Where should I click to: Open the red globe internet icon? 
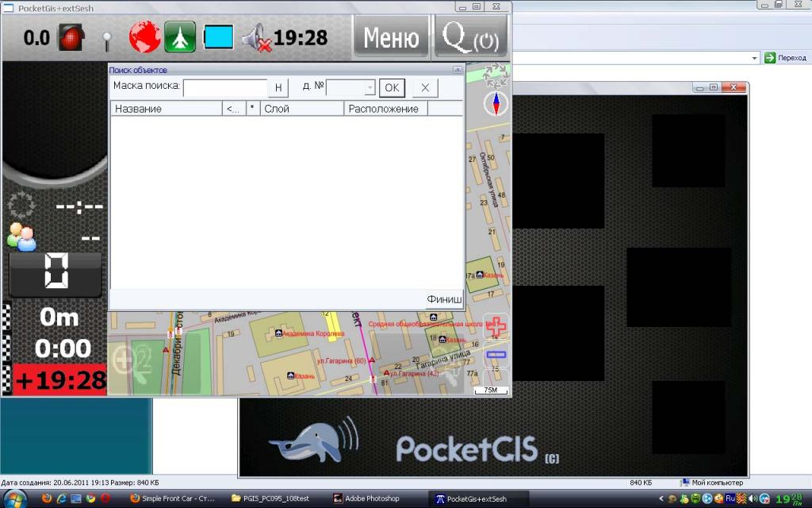click(x=144, y=37)
